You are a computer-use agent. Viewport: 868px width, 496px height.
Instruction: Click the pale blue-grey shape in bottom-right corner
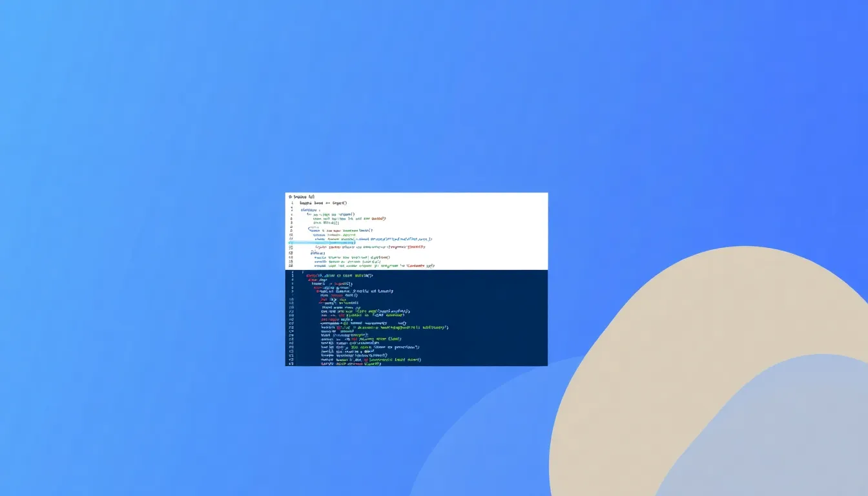tap(775, 439)
